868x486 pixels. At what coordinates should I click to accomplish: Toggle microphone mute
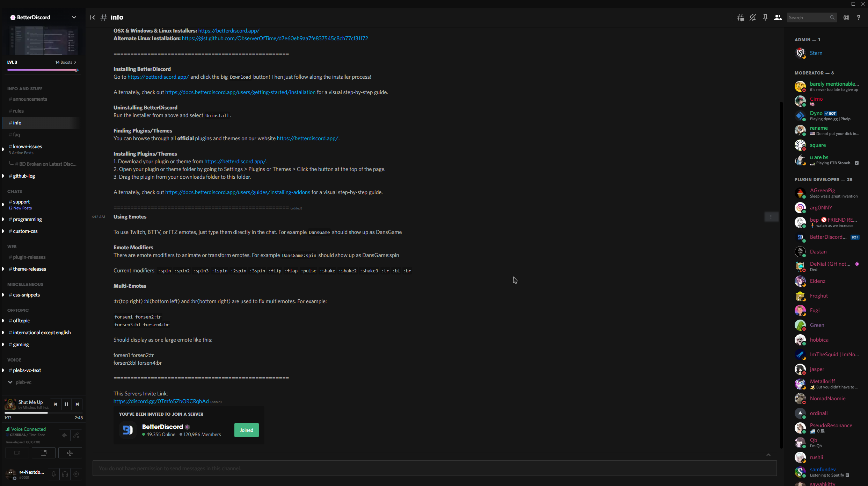coord(54,474)
